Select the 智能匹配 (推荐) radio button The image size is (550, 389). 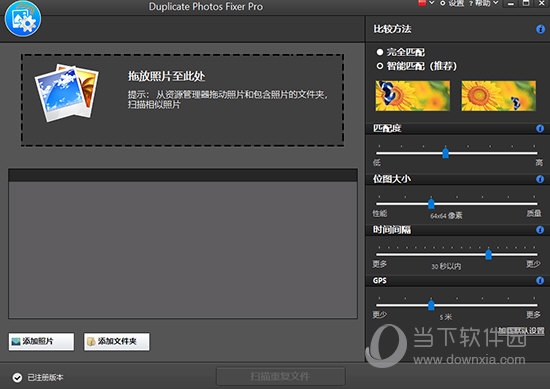tap(380, 66)
